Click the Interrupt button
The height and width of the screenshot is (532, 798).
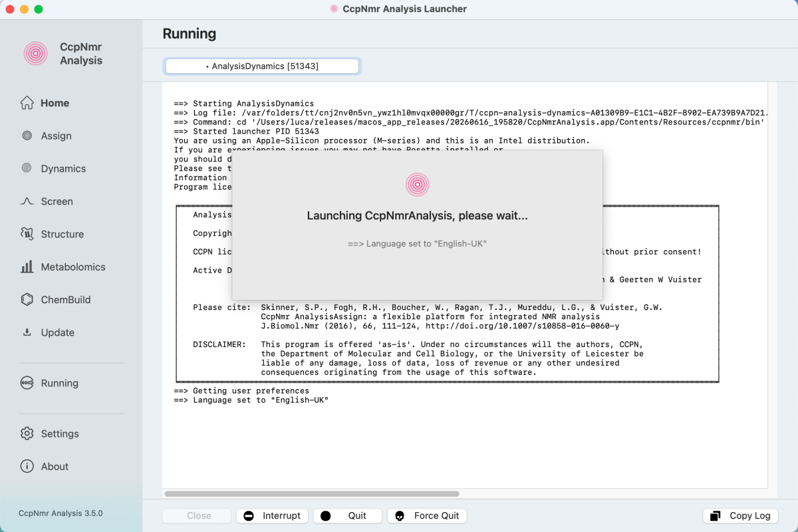(x=273, y=516)
